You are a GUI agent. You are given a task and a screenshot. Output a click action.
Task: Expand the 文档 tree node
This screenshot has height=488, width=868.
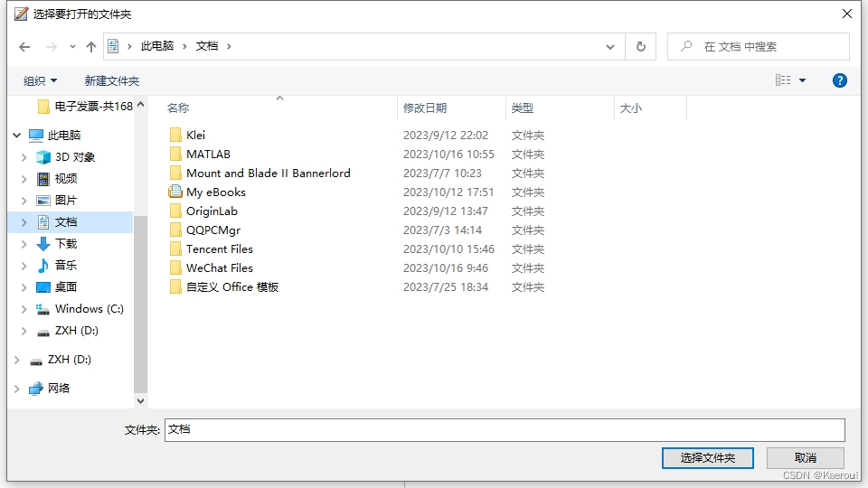tap(24, 222)
